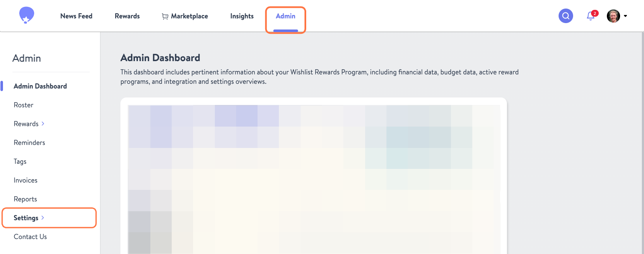
Task: Switch to the Insights tab
Action: [x=242, y=16]
